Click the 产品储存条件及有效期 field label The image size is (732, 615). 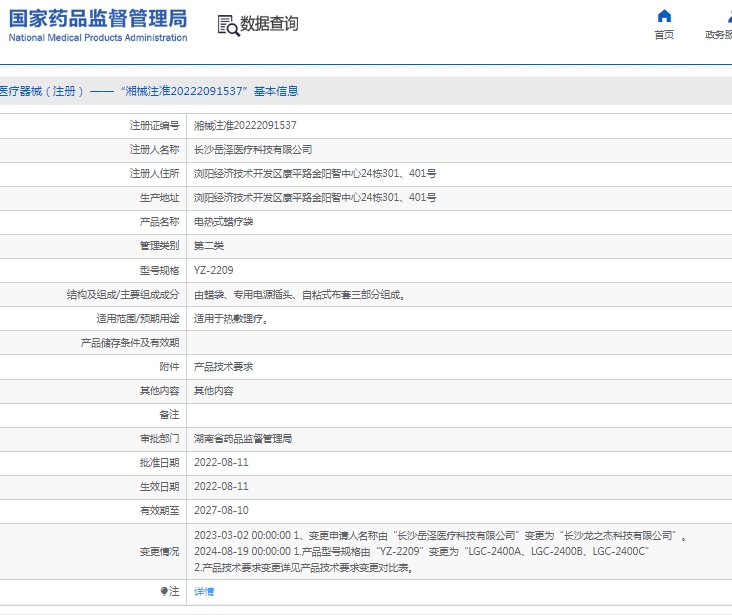click(x=130, y=343)
